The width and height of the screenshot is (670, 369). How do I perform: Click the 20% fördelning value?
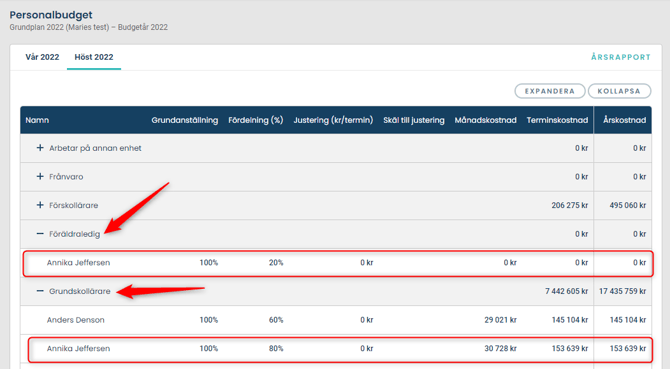[276, 263]
